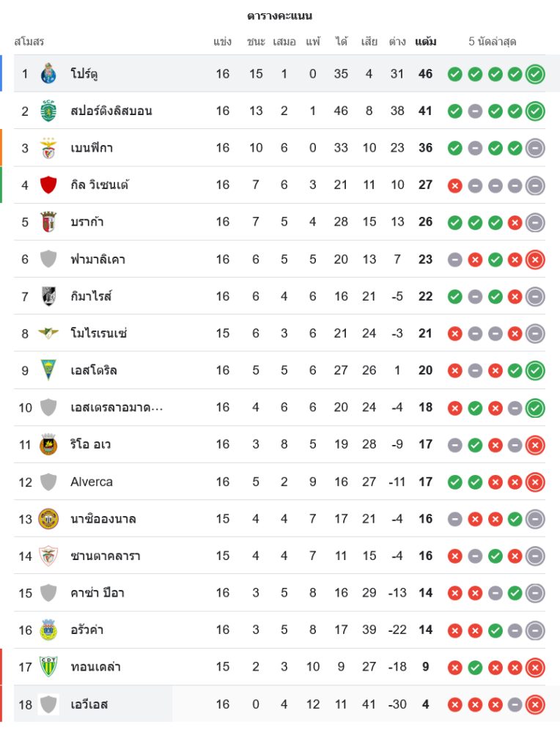Click AVS's latest circled loss result

point(535,704)
